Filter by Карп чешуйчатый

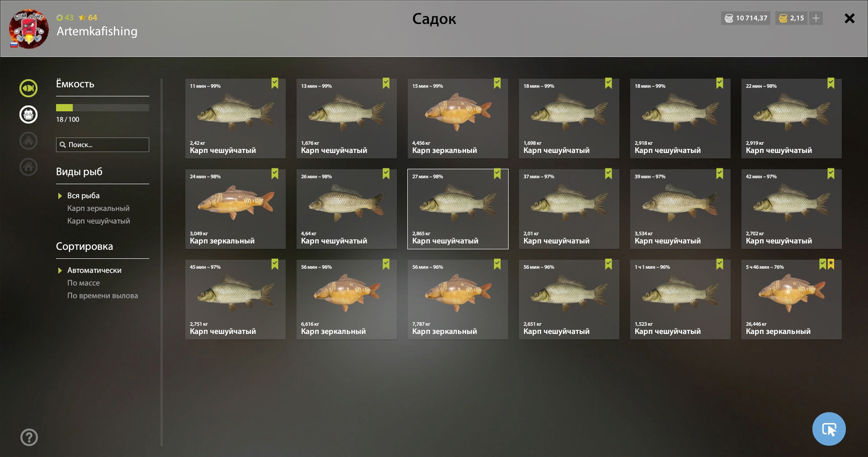pyautogui.click(x=99, y=221)
